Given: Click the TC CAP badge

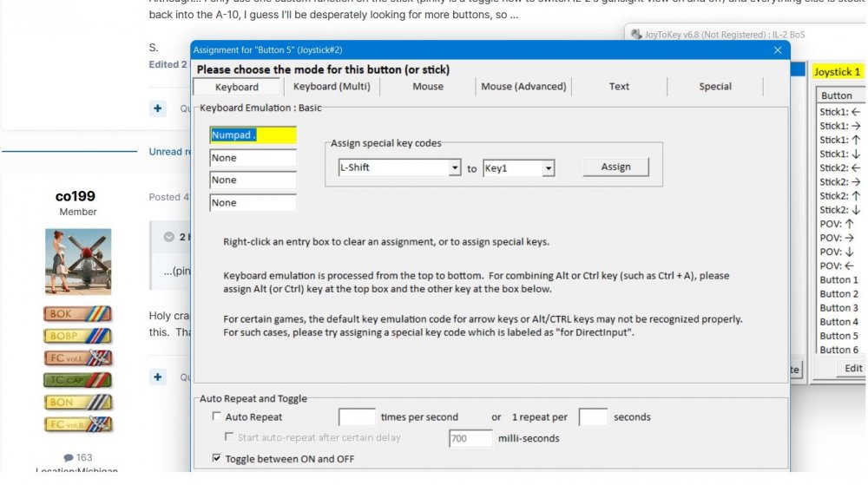Looking at the screenshot, I should point(77,380).
